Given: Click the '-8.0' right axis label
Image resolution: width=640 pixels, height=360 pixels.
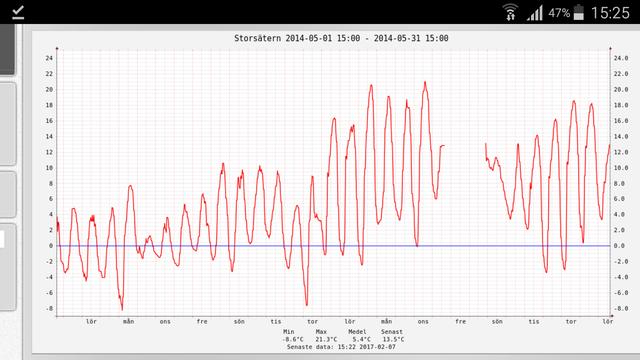Looking at the screenshot, I should click(621, 309).
